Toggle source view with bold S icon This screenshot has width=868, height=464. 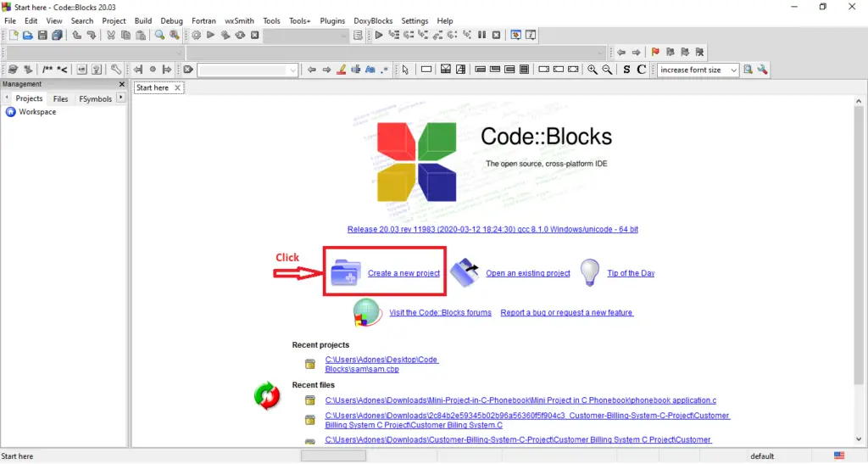click(626, 70)
